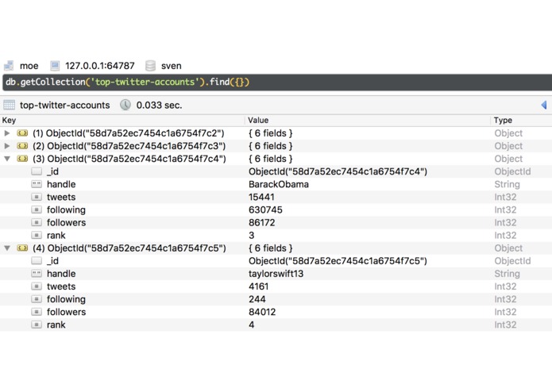The image size is (552, 392).
Task: Select the { 6 fields } value of document (2)
Action: coord(270,146)
